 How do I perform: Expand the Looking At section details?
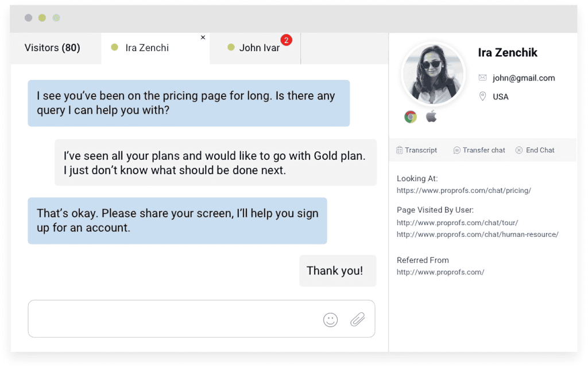(416, 179)
